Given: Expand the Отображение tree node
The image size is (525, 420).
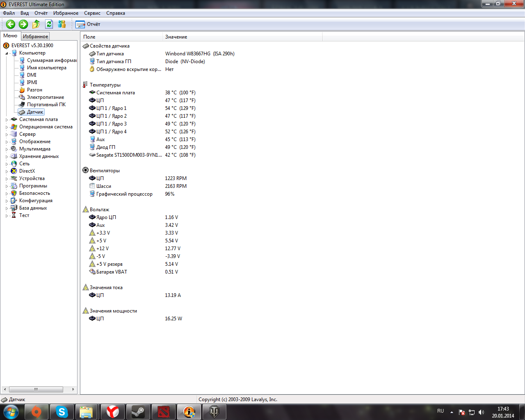Looking at the screenshot, I should point(7,142).
